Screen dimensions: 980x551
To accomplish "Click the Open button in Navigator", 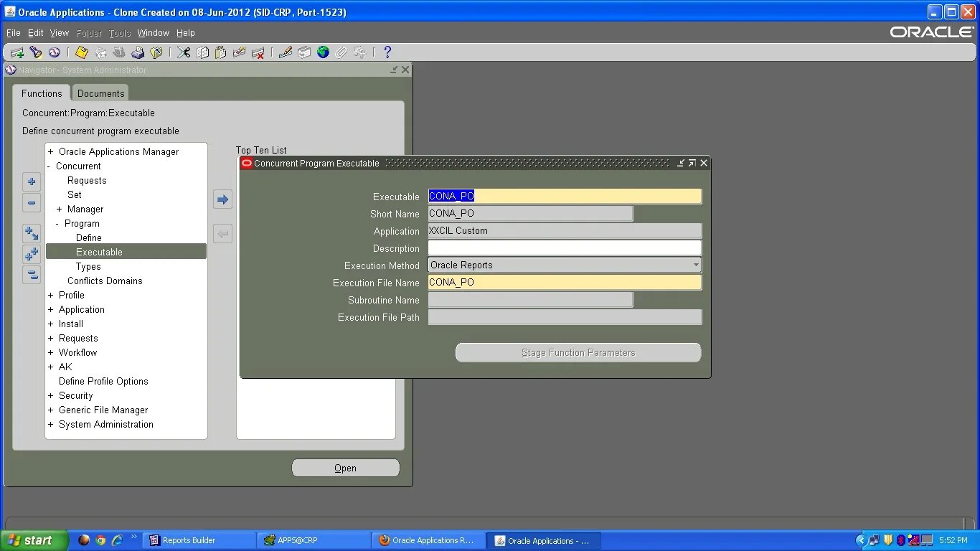I will [345, 468].
